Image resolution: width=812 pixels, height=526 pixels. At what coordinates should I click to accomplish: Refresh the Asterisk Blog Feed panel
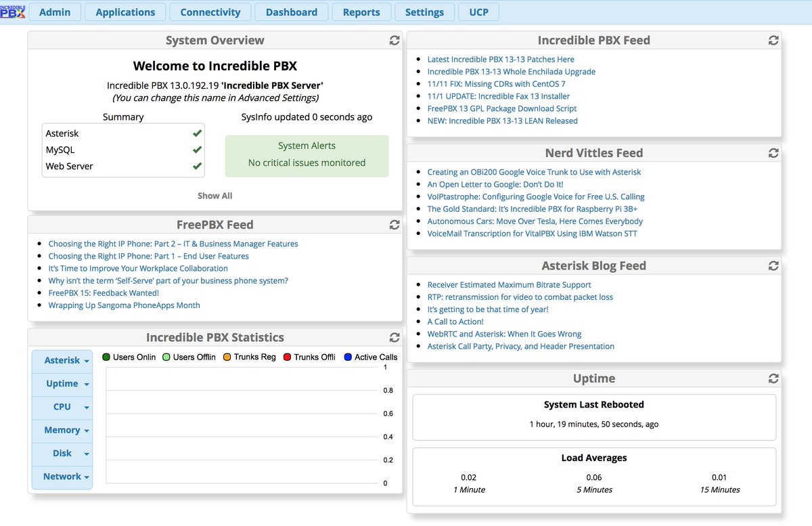(773, 266)
